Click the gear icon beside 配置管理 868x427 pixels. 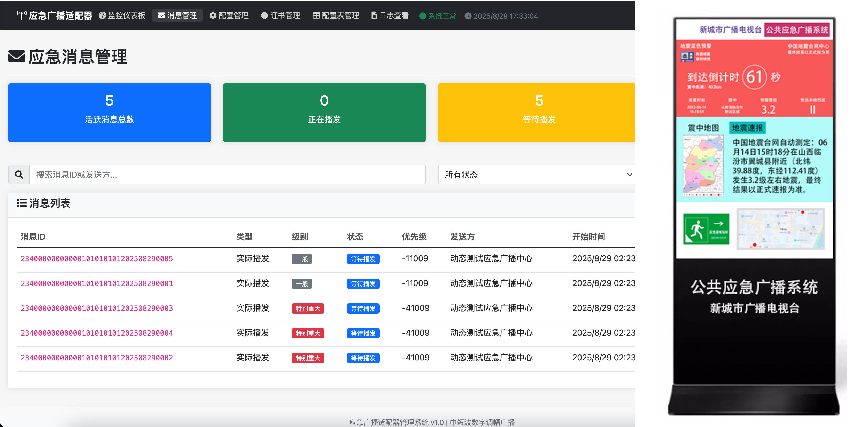tap(213, 15)
